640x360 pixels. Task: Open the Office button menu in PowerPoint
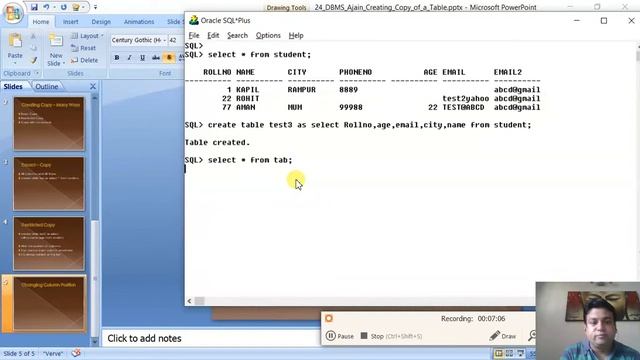[x=13, y=13]
